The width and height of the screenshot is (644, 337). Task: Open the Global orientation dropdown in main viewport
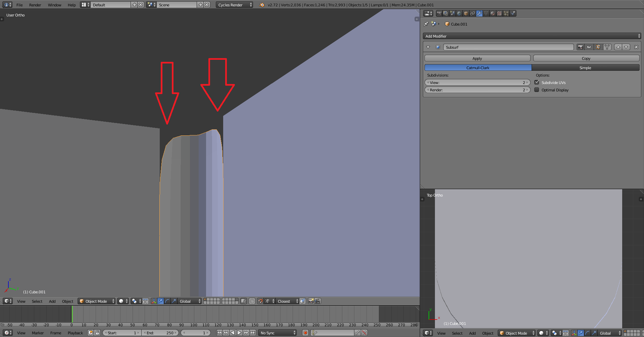[190, 301]
